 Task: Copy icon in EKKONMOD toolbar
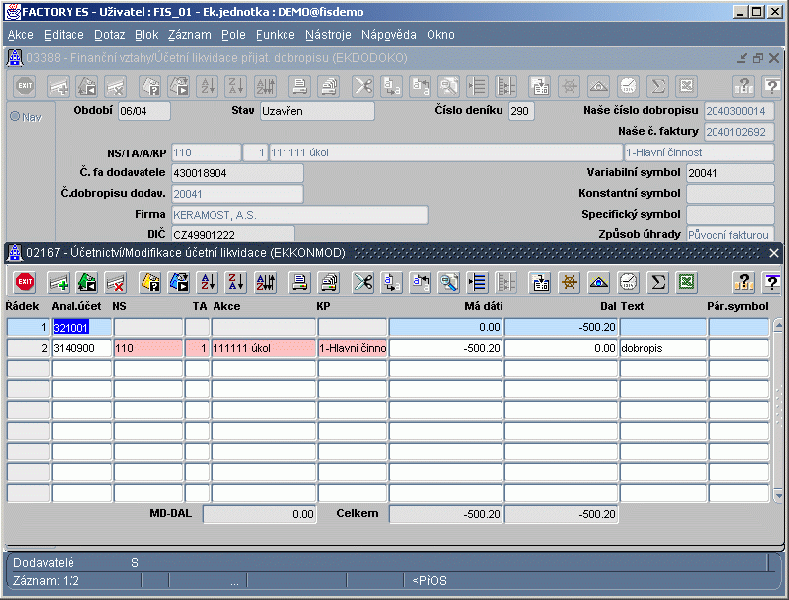pyautogui.click(x=391, y=282)
